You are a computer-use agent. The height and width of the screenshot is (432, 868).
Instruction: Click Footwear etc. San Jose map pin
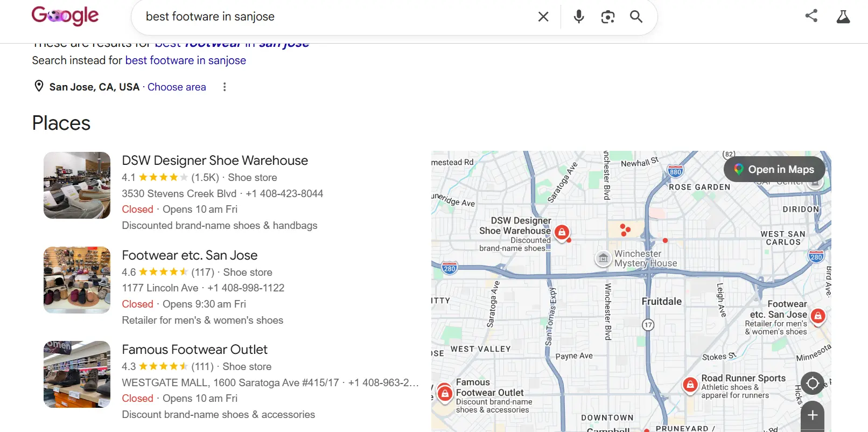pyautogui.click(x=818, y=316)
